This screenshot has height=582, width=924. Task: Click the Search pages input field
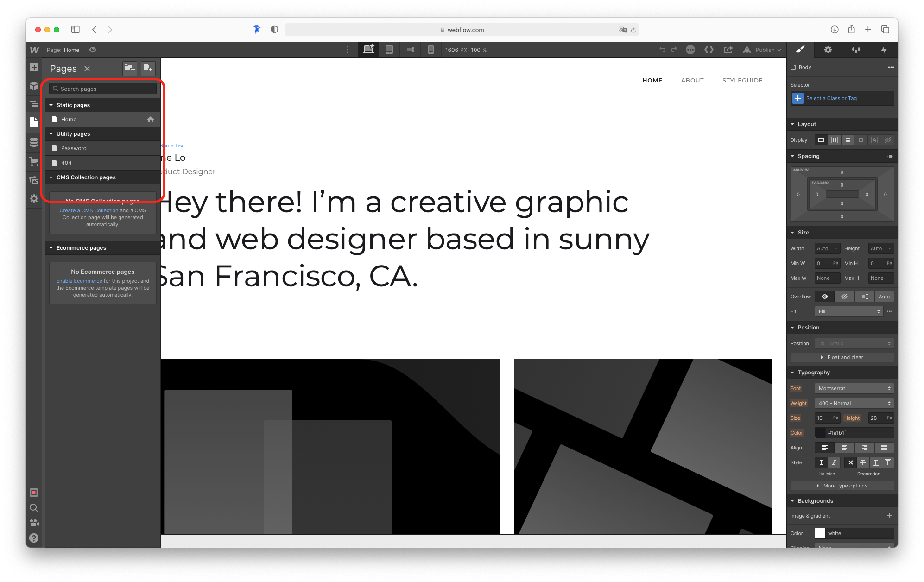tap(102, 89)
